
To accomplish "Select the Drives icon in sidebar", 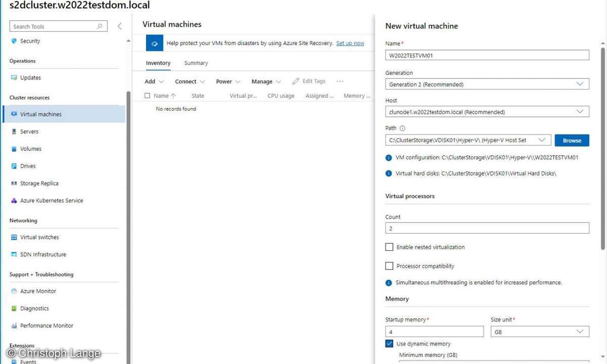I will pos(14,166).
